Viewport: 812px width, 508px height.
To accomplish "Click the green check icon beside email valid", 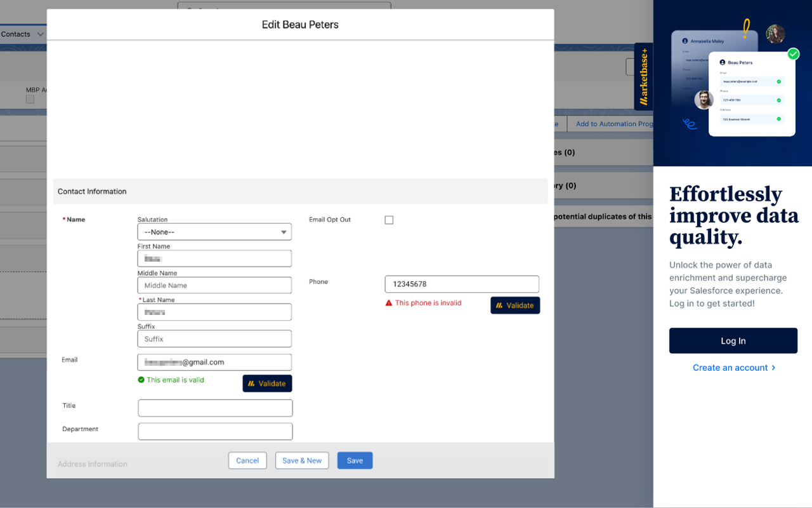I will click(141, 380).
